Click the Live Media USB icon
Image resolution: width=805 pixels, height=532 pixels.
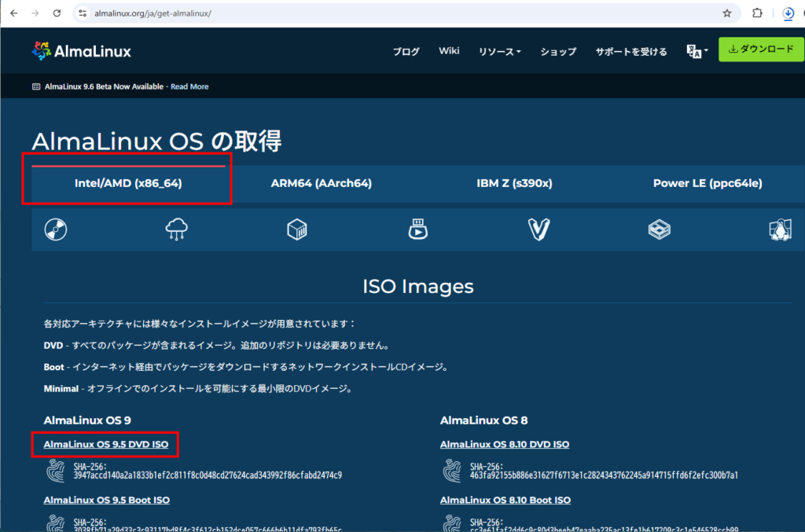pyautogui.click(x=417, y=229)
